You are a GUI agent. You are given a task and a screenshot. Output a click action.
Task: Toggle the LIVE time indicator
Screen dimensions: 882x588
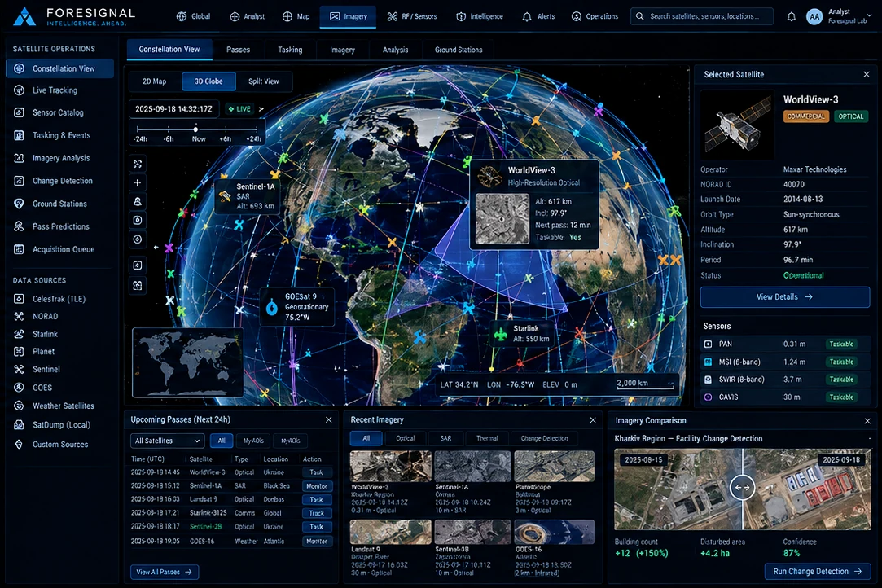point(240,108)
